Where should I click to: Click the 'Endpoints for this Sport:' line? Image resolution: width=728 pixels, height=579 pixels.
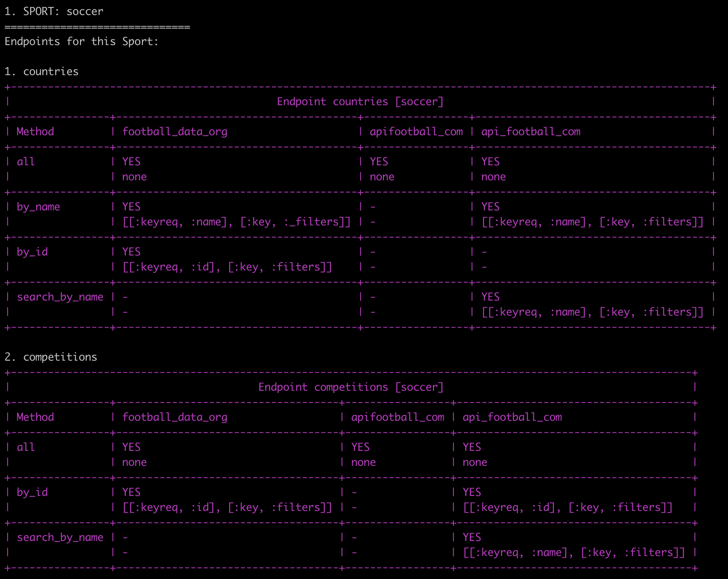(x=81, y=42)
